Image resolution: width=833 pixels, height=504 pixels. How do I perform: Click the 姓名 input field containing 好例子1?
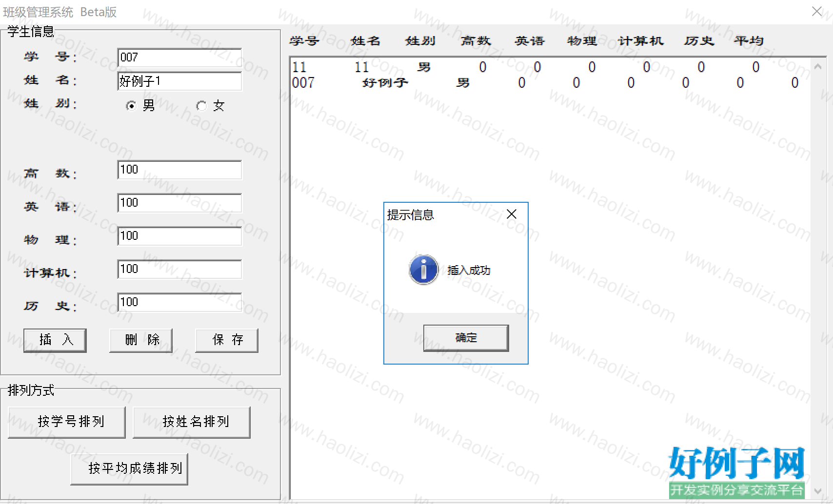click(179, 81)
